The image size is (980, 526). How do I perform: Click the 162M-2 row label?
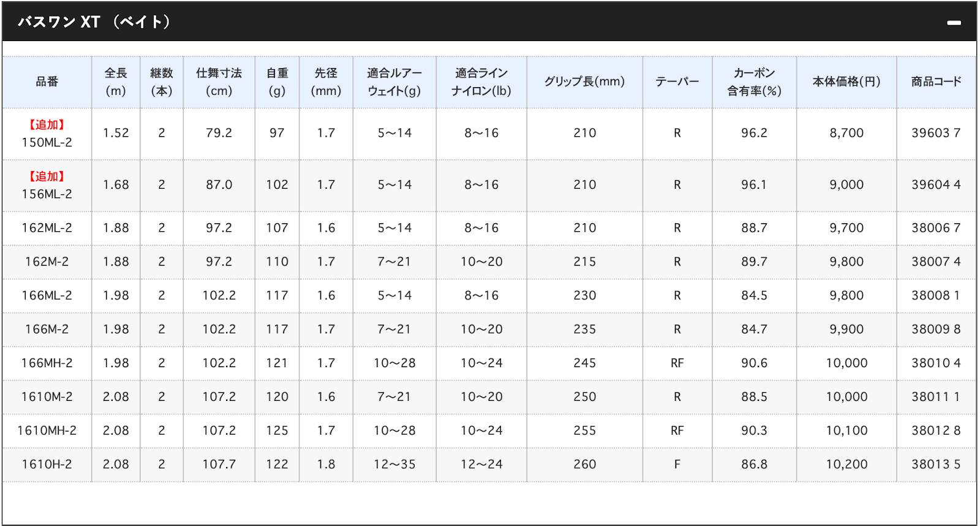[47, 262]
